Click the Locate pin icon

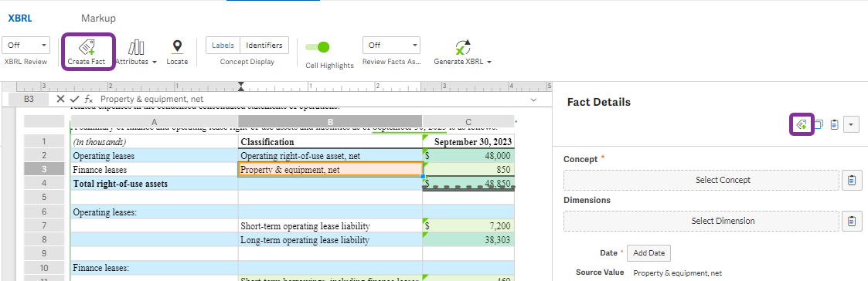[176, 47]
